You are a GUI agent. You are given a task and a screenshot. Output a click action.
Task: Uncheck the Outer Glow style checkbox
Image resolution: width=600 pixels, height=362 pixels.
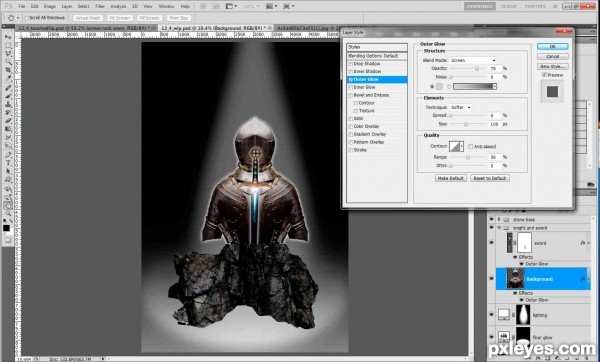click(x=351, y=80)
